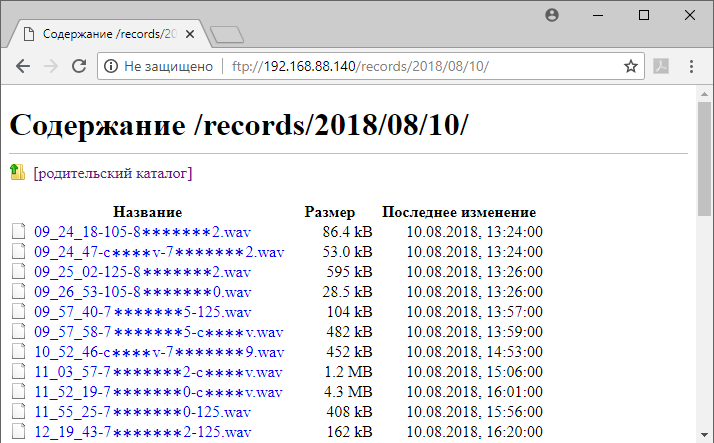Image resolution: width=714 pixels, height=443 pixels.
Task: Bookmark this page with the star icon
Action: click(x=630, y=67)
